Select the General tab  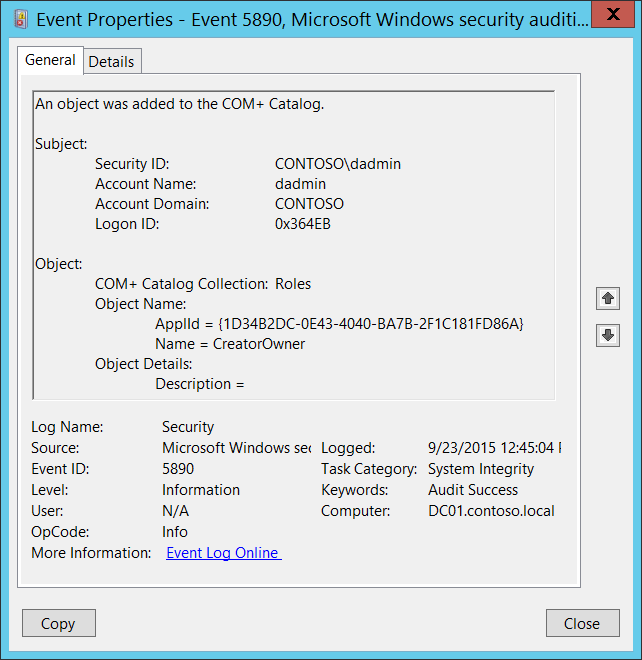click(x=51, y=60)
